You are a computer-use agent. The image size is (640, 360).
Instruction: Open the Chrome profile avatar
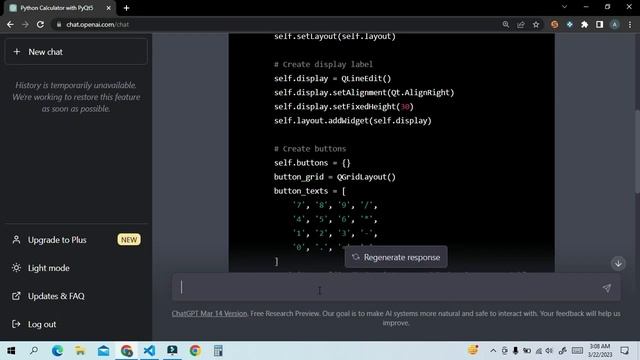(x=615, y=24)
